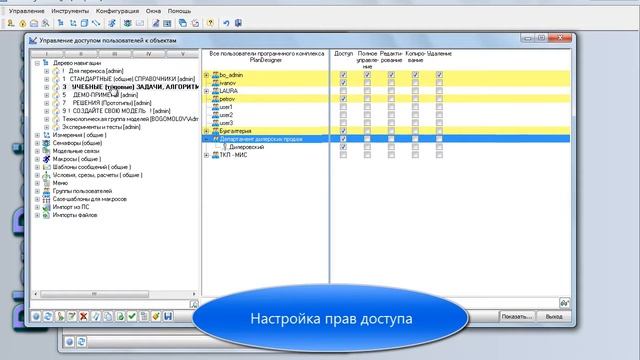Image resolution: width=640 pixels, height=360 pixels.
Task: Select the Импорт из ПС item
Action: pos(71,207)
